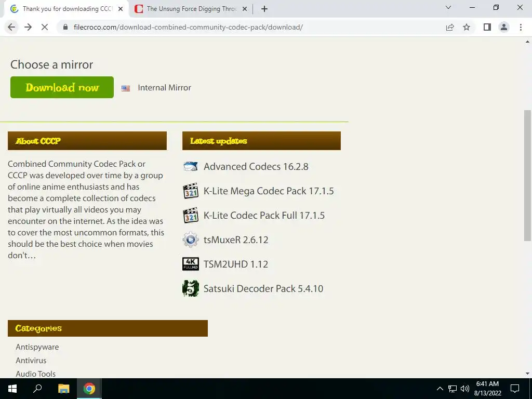This screenshot has width=532, height=399.
Task: Toggle the side panel icon
Action: [487, 27]
